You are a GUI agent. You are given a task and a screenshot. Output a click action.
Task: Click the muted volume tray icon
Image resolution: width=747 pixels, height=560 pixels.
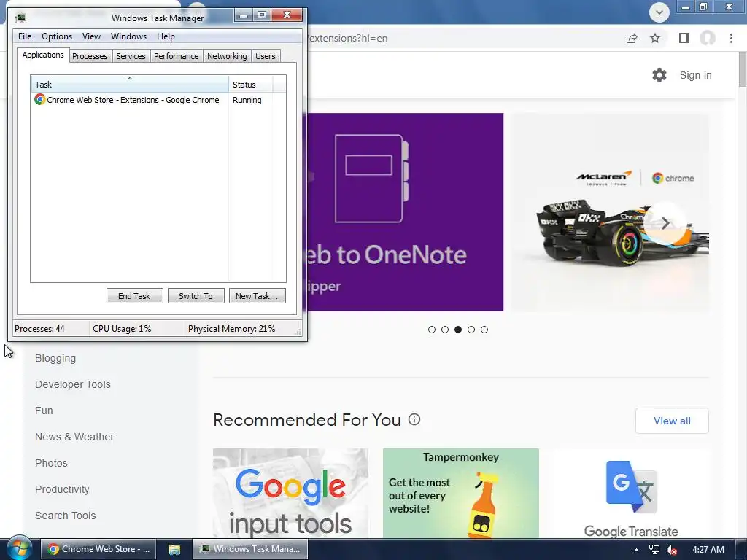pos(672,550)
